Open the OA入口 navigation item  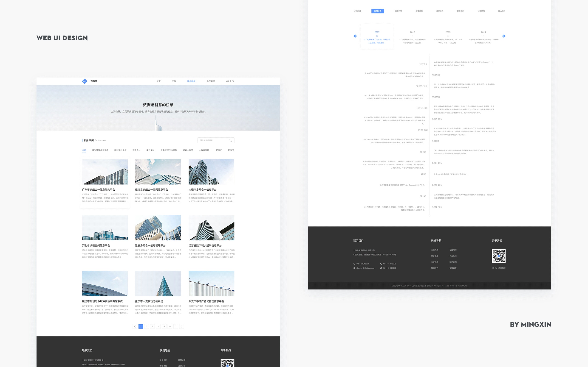[x=230, y=81]
